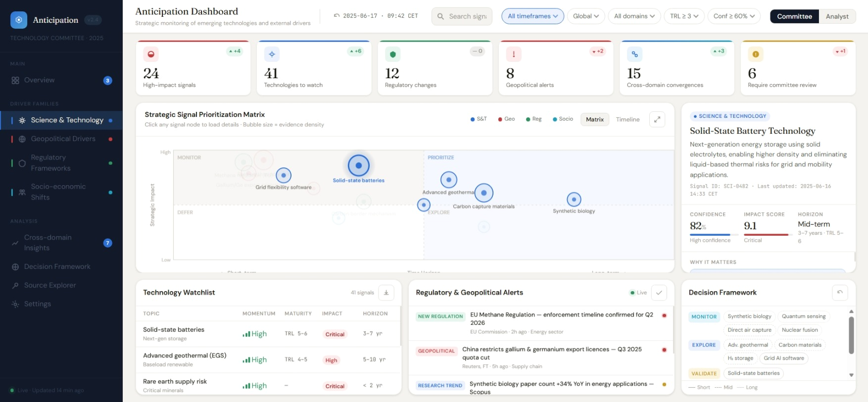Screen dimensions: 868x402
Task: Select Geopolitical Drivers in the sidebar
Action: [x=61, y=139]
